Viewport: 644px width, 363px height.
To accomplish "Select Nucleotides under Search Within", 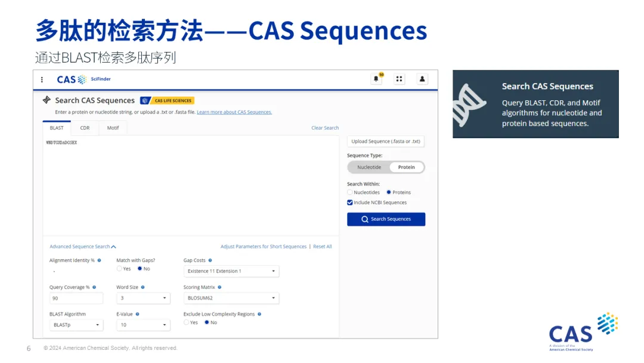I will click(x=350, y=192).
